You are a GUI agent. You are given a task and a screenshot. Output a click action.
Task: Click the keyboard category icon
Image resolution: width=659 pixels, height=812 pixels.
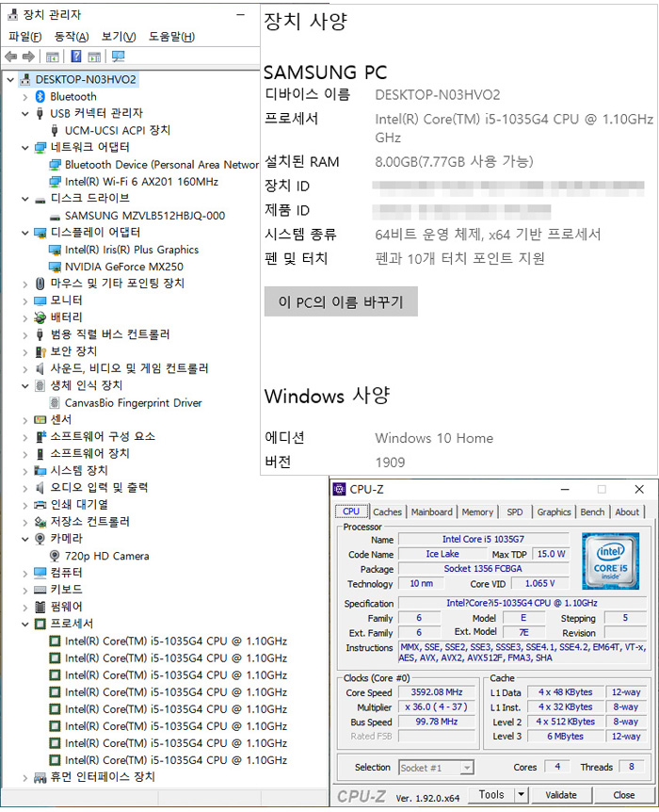point(40,590)
